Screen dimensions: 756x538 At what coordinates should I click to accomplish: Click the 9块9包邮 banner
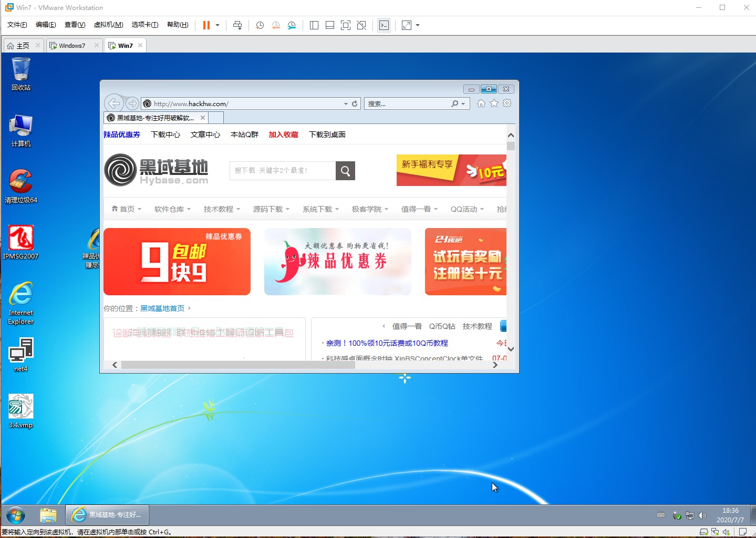(x=177, y=262)
